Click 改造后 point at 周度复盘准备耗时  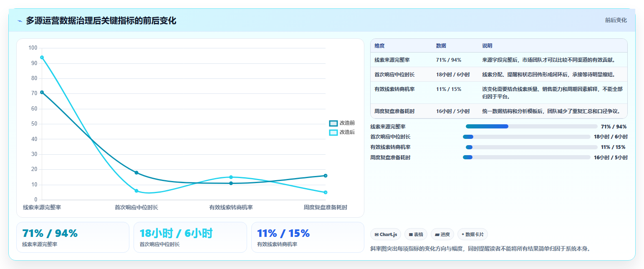(326, 192)
